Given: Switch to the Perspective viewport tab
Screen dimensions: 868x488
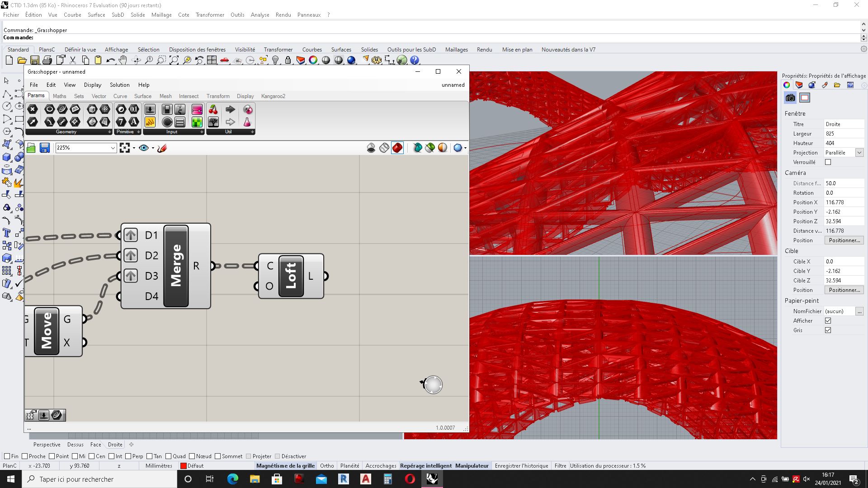Looking at the screenshot, I should 47,445.
